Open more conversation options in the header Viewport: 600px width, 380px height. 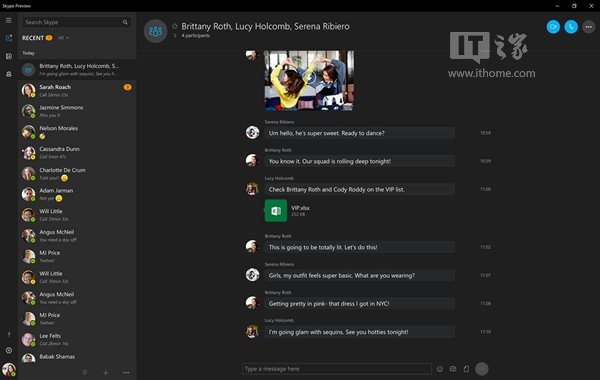589,27
